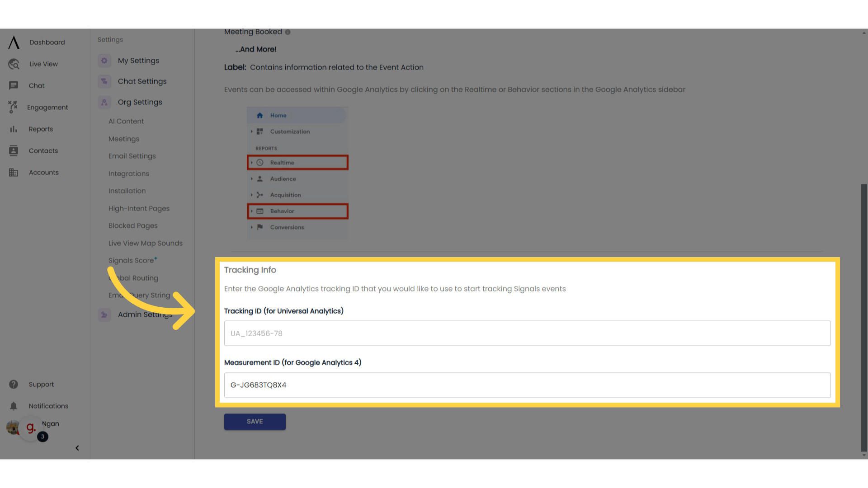Open the Accounts page
Viewport: 868px width, 488px height.
click(44, 173)
